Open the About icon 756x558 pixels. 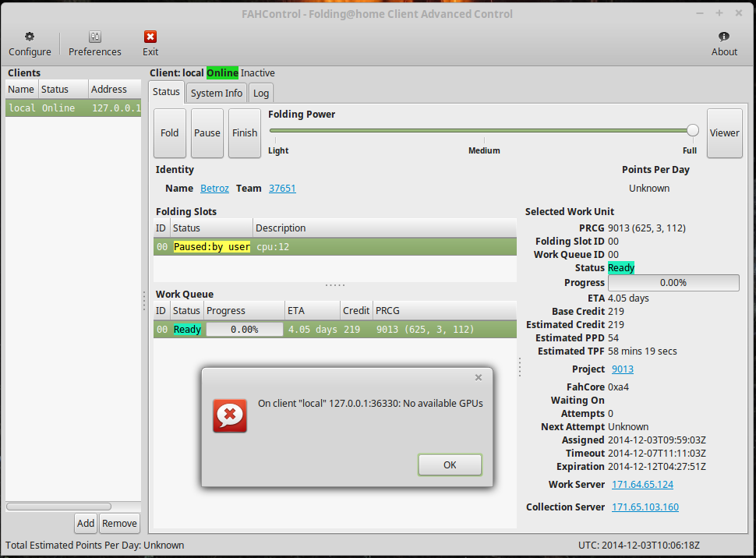point(724,37)
